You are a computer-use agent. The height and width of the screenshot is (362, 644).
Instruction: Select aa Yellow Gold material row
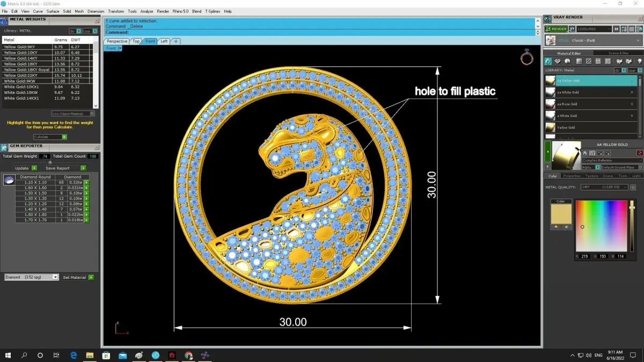[x=591, y=80]
